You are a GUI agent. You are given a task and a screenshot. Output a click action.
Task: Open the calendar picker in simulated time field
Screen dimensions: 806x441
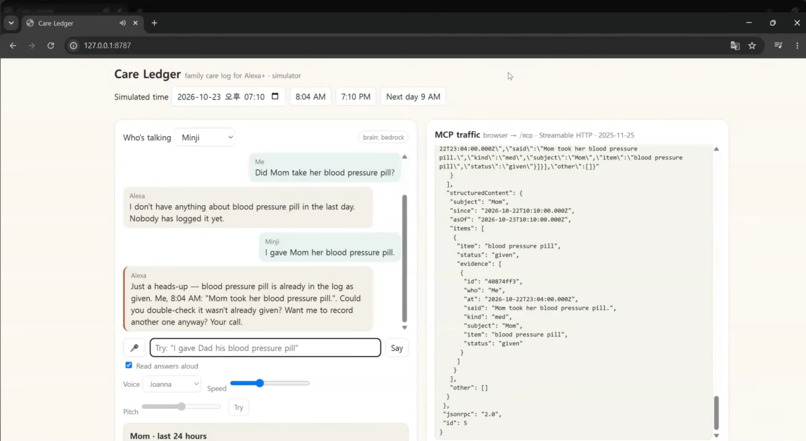[x=275, y=96]
